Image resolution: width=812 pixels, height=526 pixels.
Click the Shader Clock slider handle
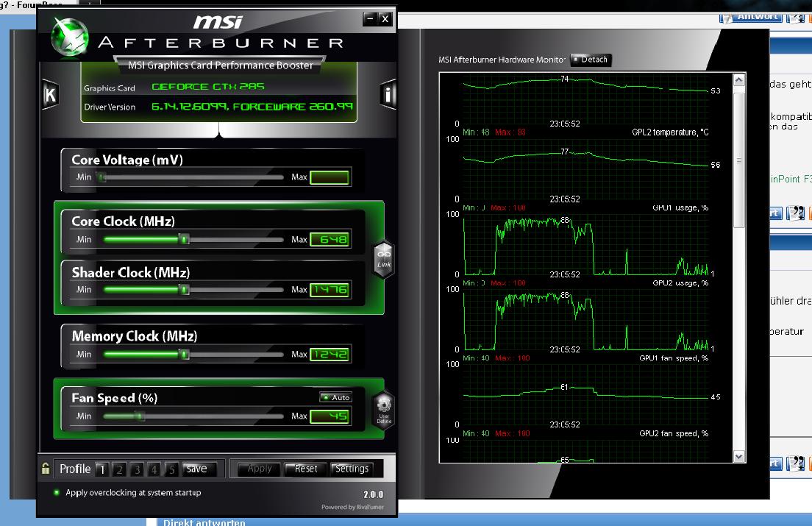click(x=184, y=289)
